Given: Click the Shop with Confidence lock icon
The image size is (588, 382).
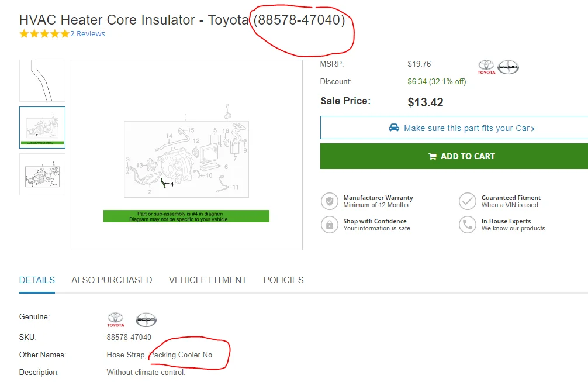Looking at the screenshot, I should (x=330, y=225).
